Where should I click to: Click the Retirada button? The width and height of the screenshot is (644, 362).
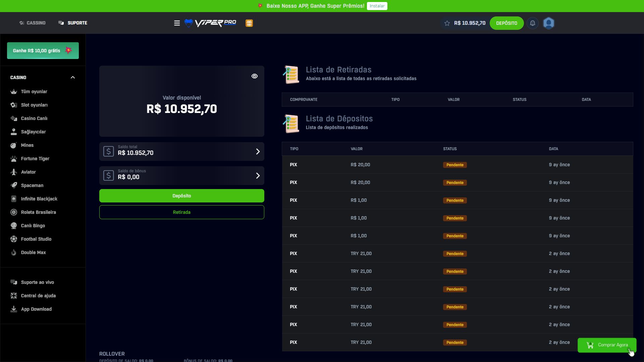coord(181,212)
